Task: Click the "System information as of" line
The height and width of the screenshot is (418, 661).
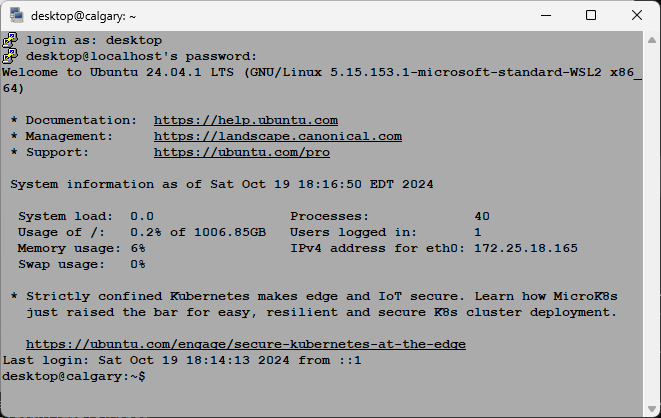Action: (x=222, y=185)
